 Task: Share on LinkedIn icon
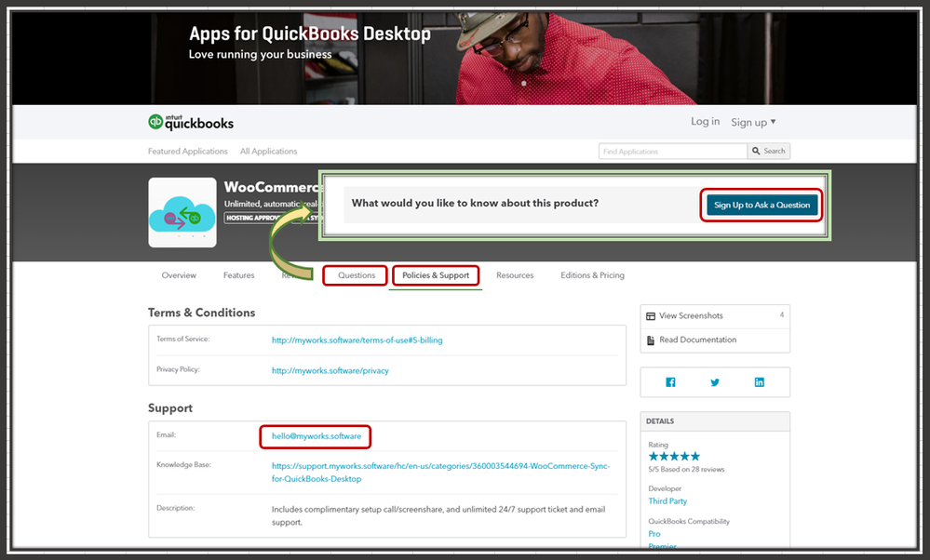pos(760,382)
